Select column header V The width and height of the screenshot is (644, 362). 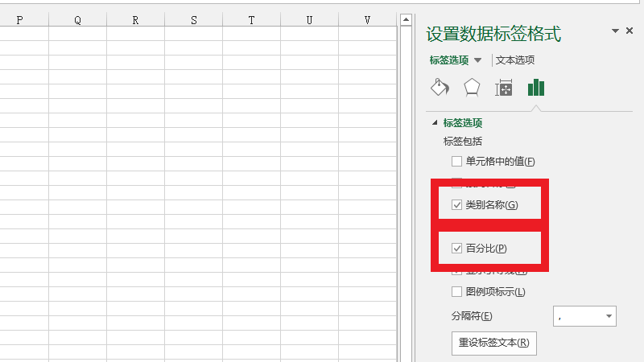368,21
